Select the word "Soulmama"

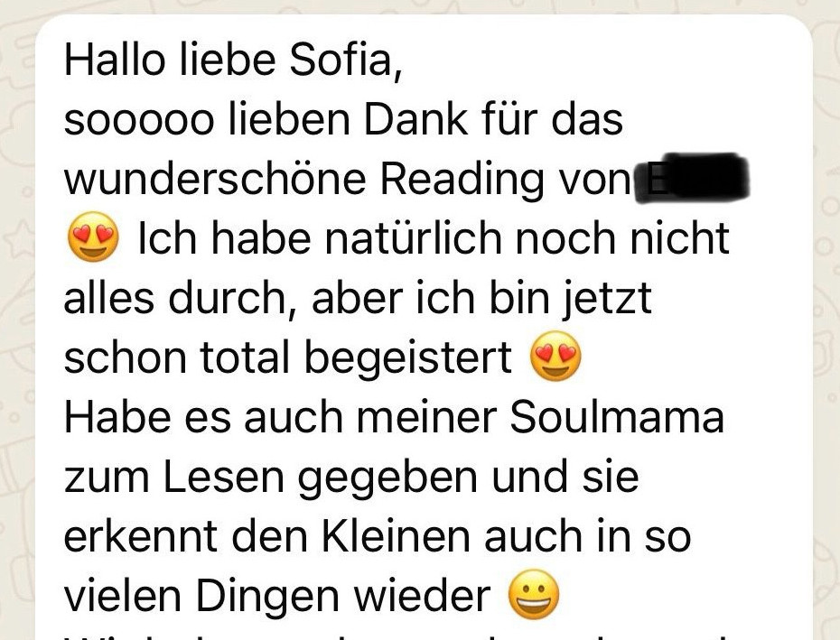coord(617,416)
